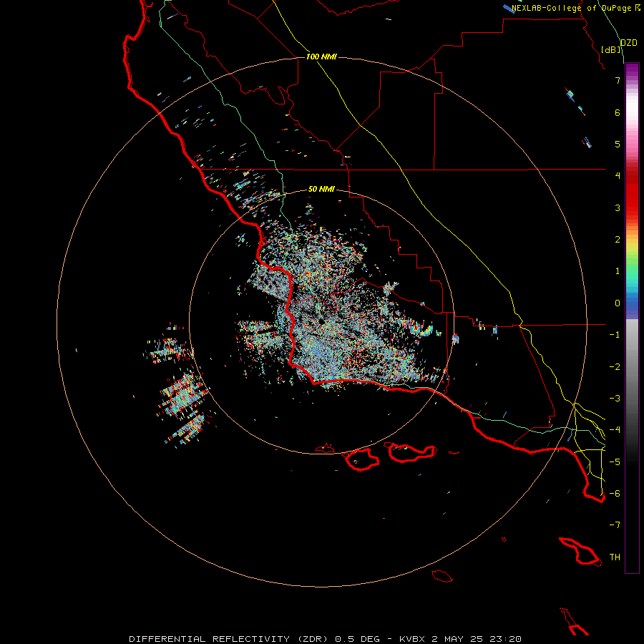
Task: Select the "-7" scale label
Action: point(615,525)
